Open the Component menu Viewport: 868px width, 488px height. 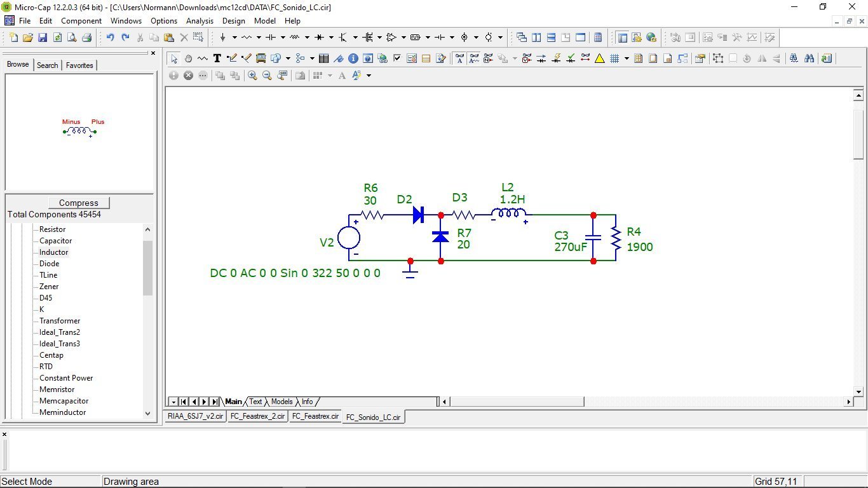click(81, 21)
